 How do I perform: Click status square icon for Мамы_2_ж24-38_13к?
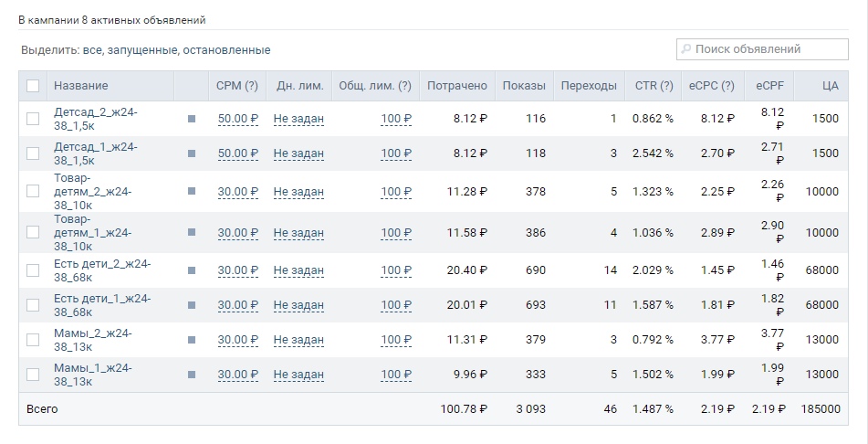coord(192,340)
